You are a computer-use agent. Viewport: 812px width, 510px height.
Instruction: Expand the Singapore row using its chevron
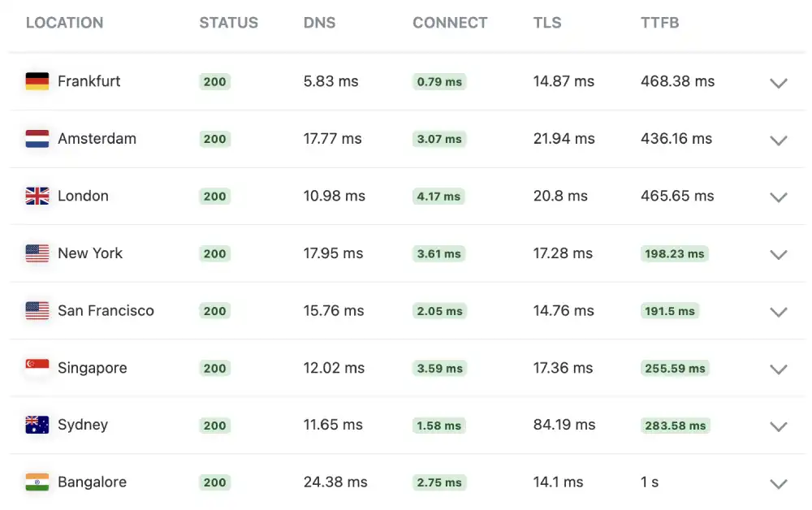coord(779,369)
